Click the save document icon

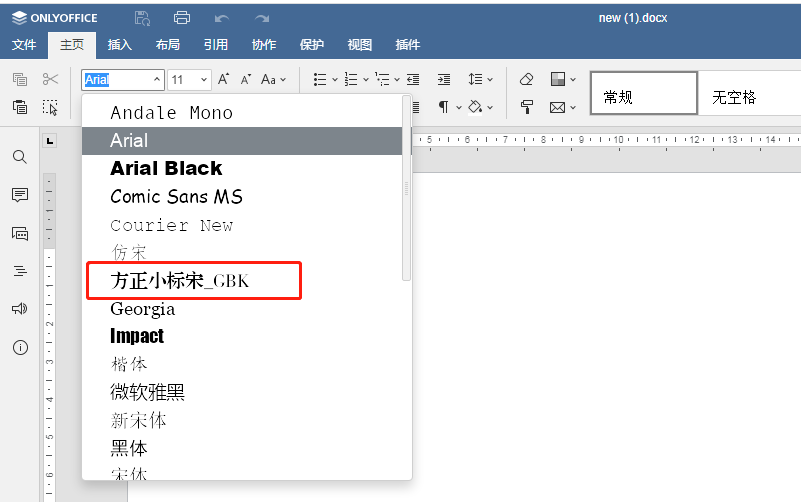coord(142,18)
